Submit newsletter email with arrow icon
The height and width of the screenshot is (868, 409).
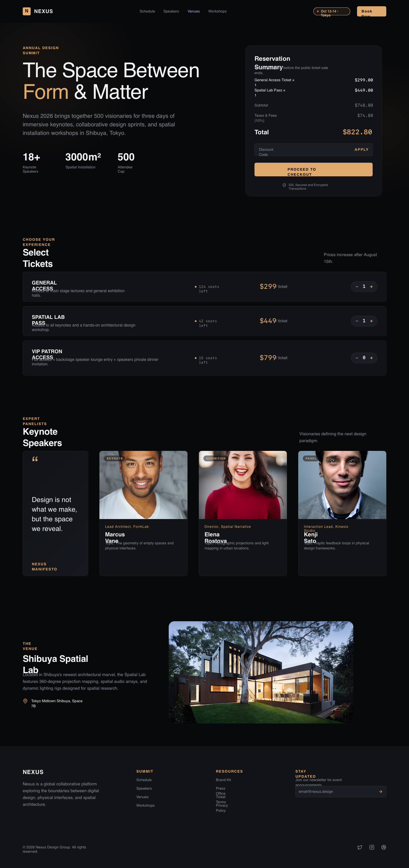coord(381,792)
